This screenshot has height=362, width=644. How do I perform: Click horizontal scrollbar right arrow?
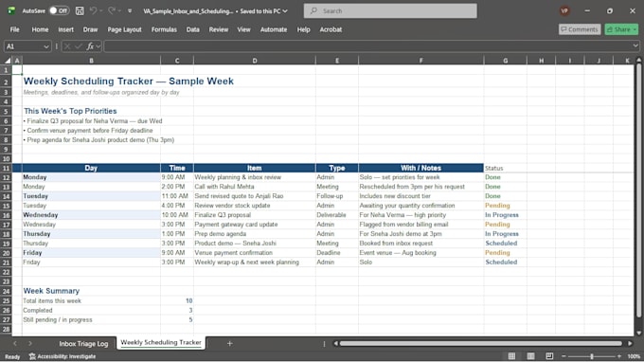(x=630, y=343)
